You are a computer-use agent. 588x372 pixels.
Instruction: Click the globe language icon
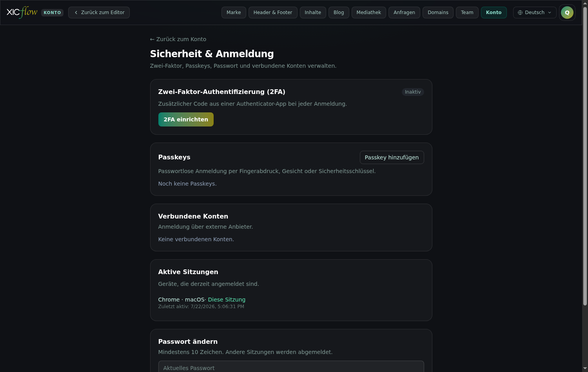click(x=520, y=13)
